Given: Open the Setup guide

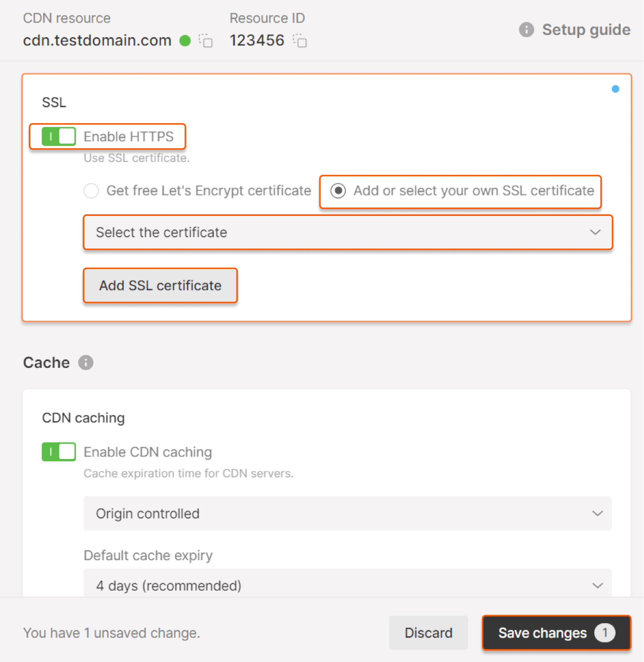Looking at the screenshot, I should 586,29.
